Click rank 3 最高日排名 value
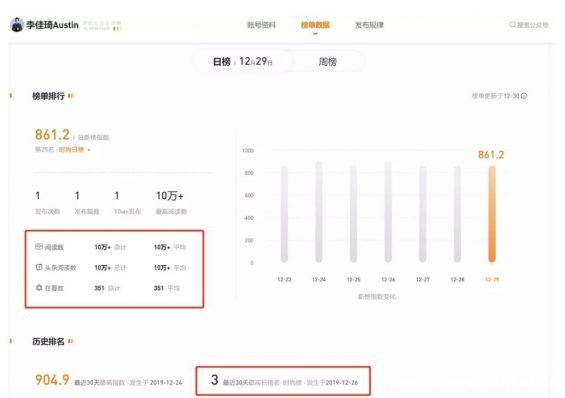The height and width of the screenshot is (398, 565). tap(214, 380)
